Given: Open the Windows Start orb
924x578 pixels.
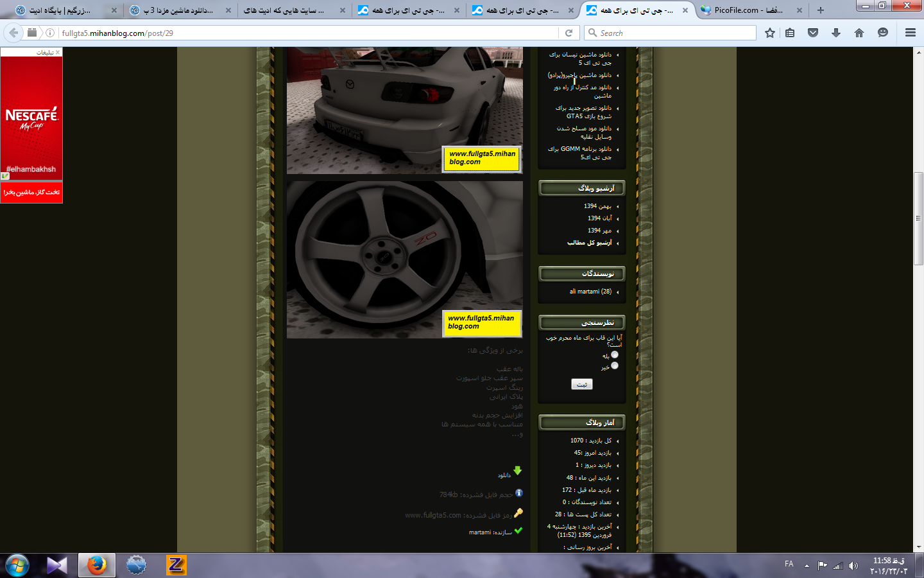Looking at the screenshot, I should 17,565.
